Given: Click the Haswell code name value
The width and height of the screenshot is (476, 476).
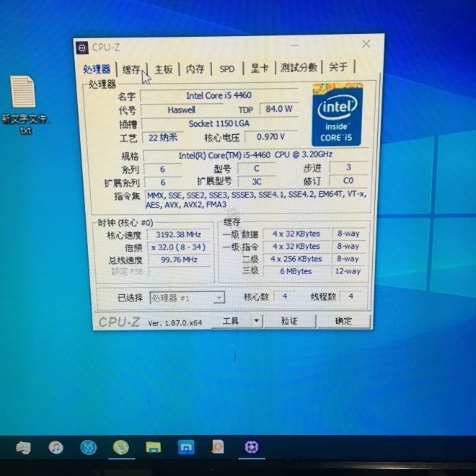Looking at the screenshot, I should point(181,110).
